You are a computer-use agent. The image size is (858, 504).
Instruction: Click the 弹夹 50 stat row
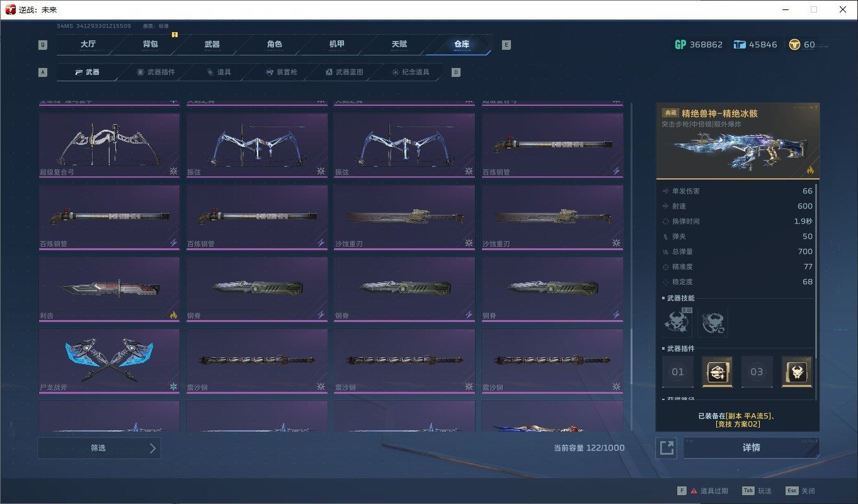[x=737, y=236]
